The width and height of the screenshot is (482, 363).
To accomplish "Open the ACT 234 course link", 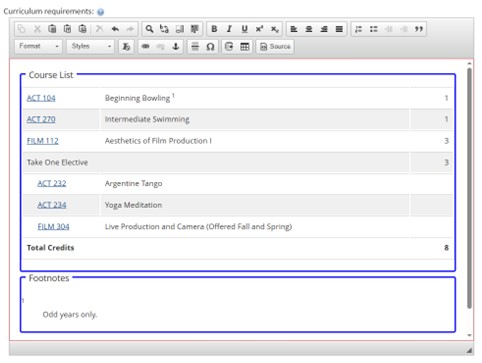I will (52, 205).
